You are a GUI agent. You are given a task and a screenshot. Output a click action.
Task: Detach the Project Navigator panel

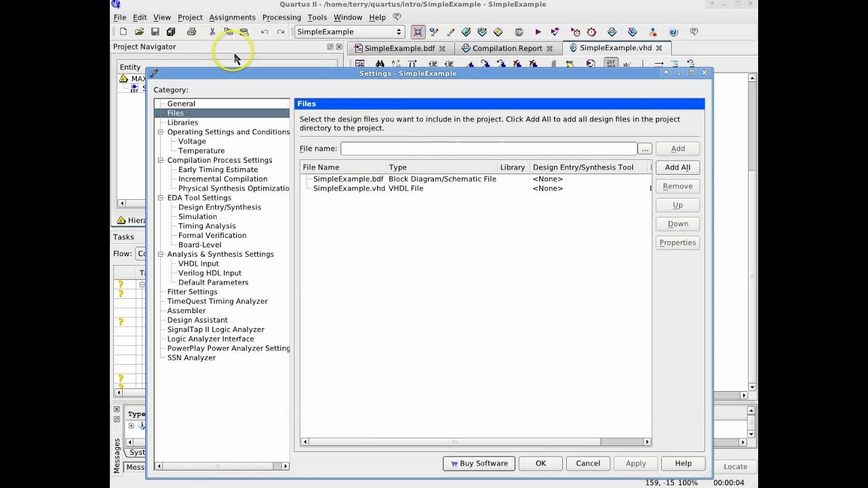click(x=330, y=47)
